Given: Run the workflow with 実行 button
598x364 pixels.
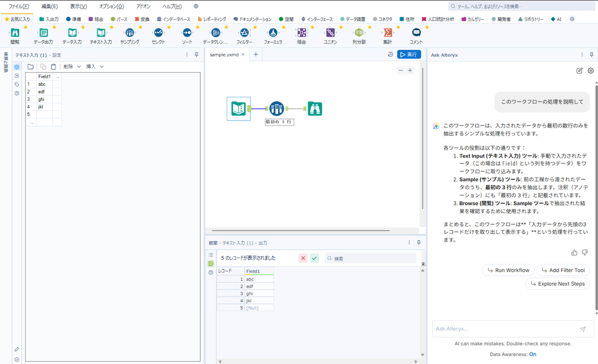Looking at the screenshot, I should click(x=409, y=54).
